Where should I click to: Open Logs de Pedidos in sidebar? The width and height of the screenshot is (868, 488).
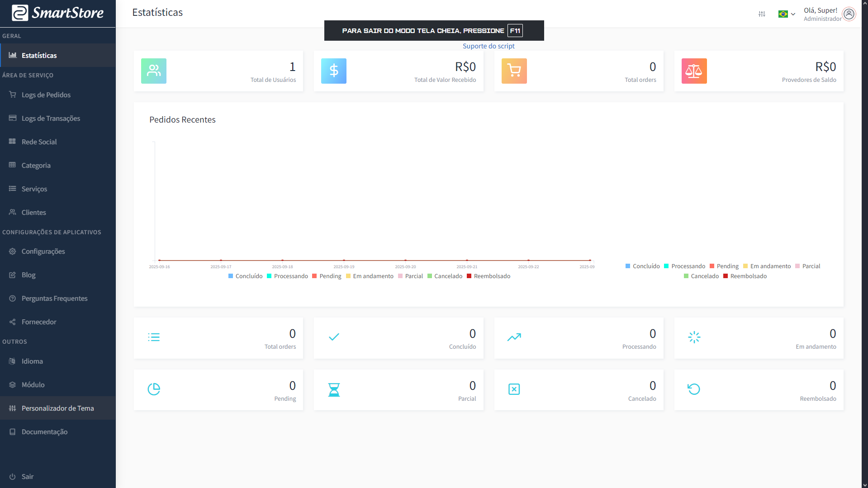46,95
